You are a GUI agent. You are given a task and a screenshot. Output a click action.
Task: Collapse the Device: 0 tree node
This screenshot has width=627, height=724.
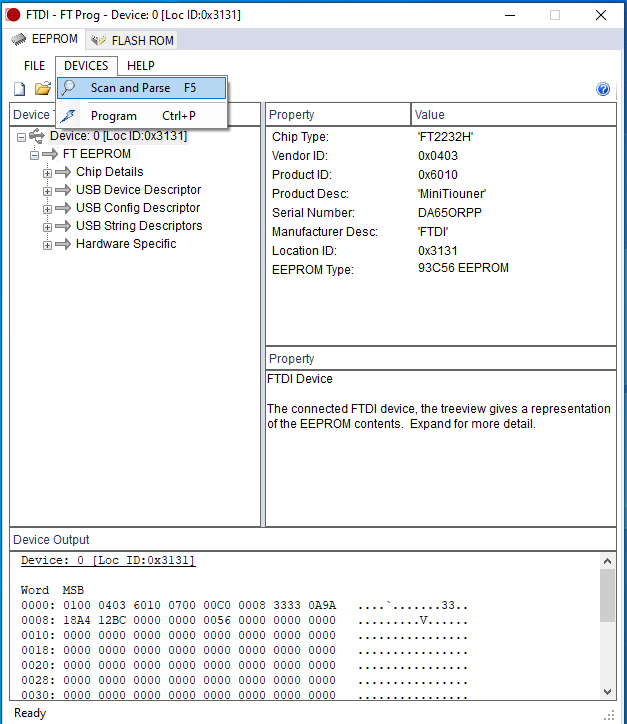tap(21, 137)
